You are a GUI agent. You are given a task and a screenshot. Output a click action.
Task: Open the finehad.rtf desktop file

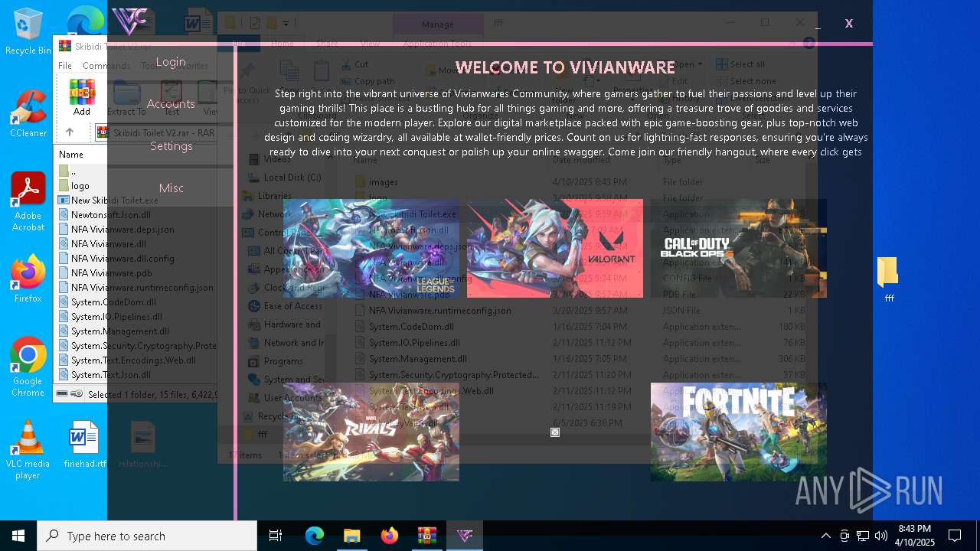click(x=83, y=444)
